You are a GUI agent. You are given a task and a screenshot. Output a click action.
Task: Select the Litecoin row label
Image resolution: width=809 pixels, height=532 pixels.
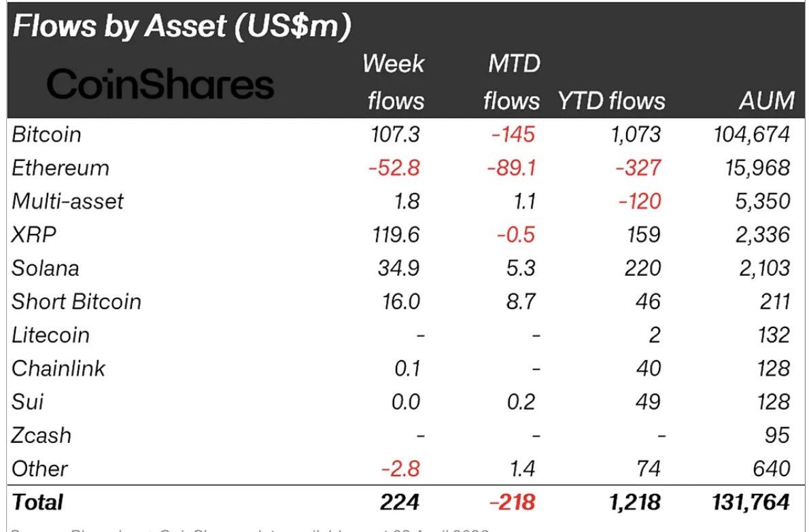(x=50, y=335)
